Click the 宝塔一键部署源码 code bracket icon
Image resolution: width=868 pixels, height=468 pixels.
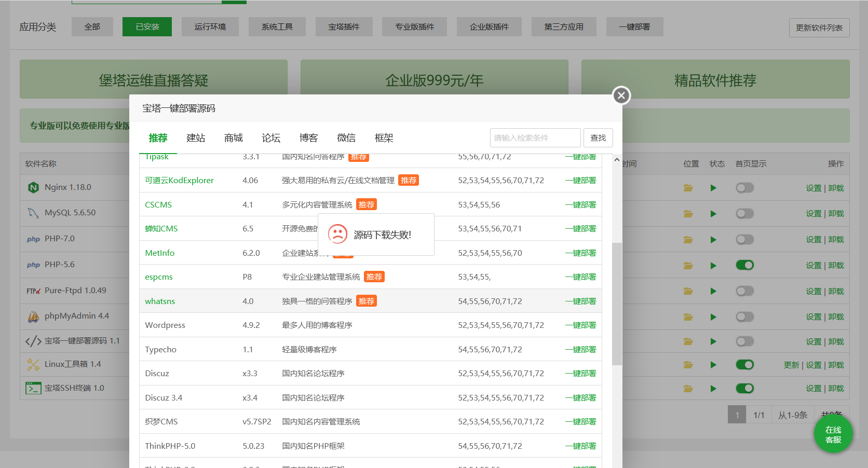tap(33, 341)
